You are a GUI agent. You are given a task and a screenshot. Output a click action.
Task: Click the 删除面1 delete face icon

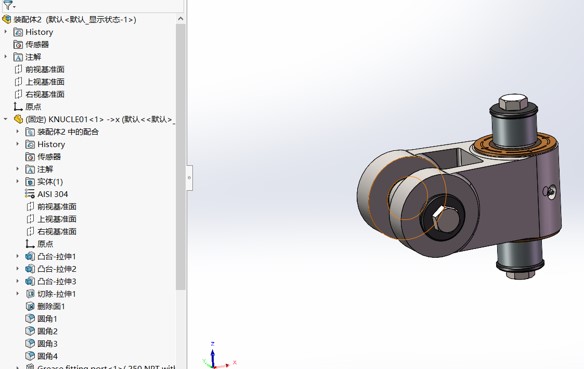(x=30, y=306)
